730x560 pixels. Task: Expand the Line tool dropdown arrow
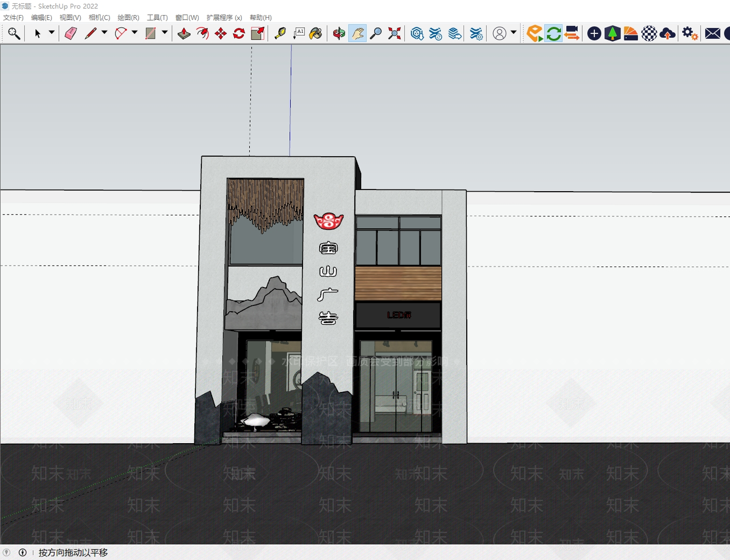[104, 32]
